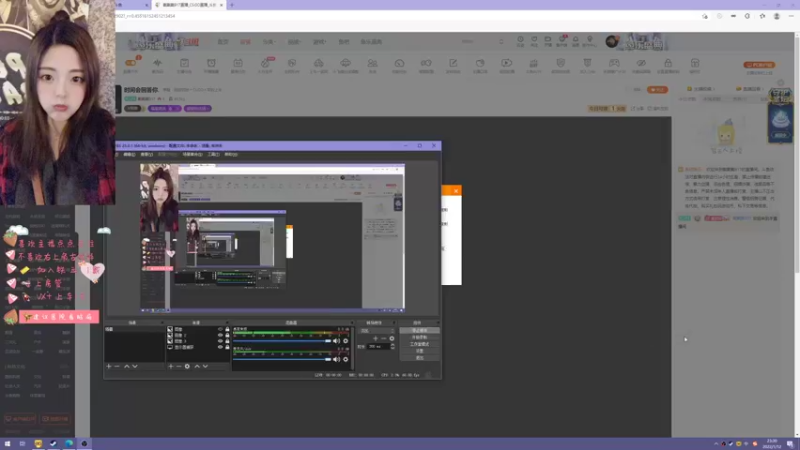Toggle lock on the third source
800x450 pixels.
[x=227, y=341]
